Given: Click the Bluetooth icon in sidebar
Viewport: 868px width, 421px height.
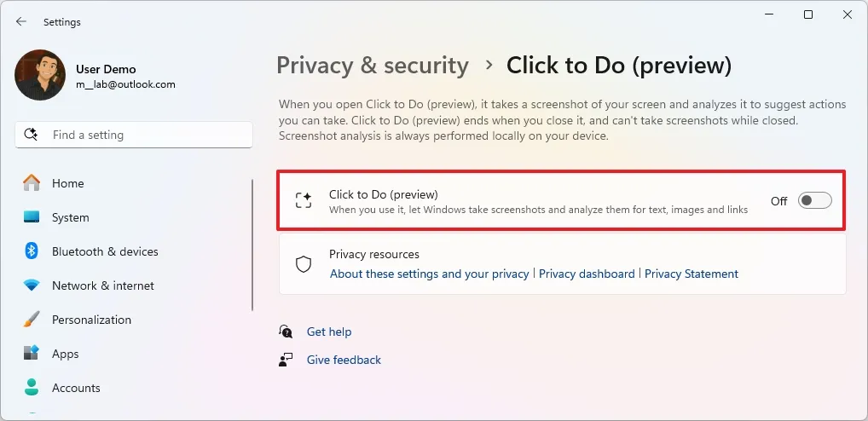Looking at the screenshot, I should click(x=32, y=251).
